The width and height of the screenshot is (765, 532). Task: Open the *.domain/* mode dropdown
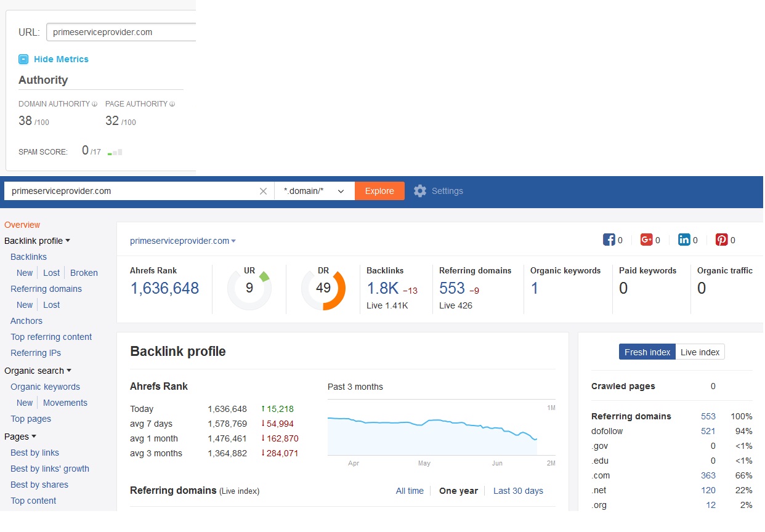pos(314,191)
